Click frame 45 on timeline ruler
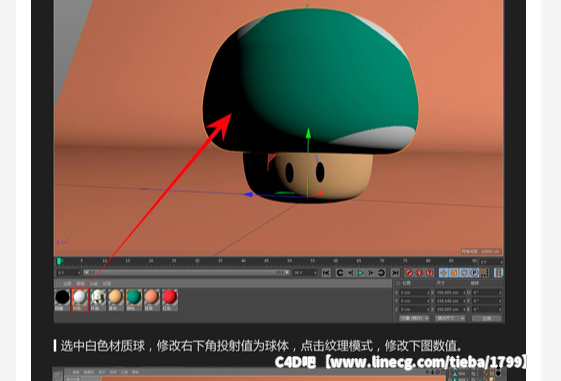The width and height of the screenshot is (561, 381). tap(267, 262)
